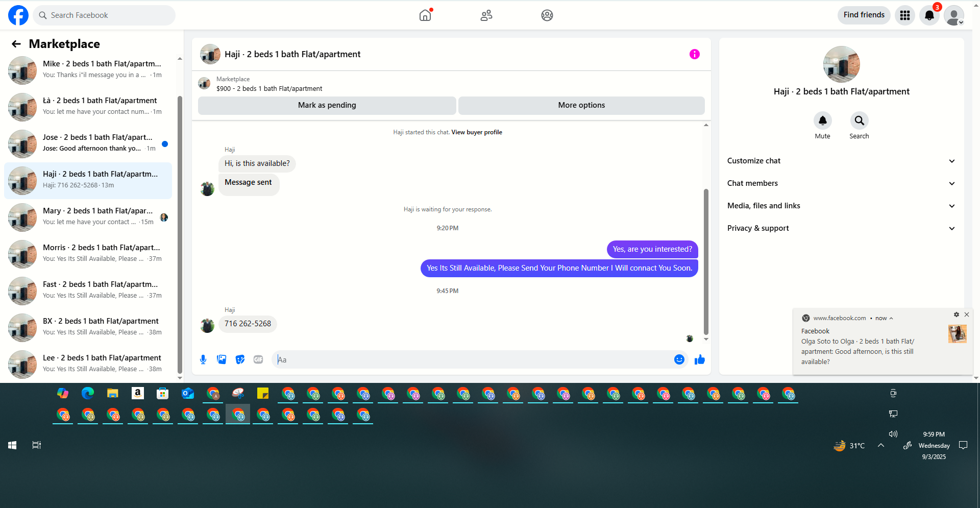Open the Windows Start menu
This screenshot has width=980, height=508.
tap(12, 445)
